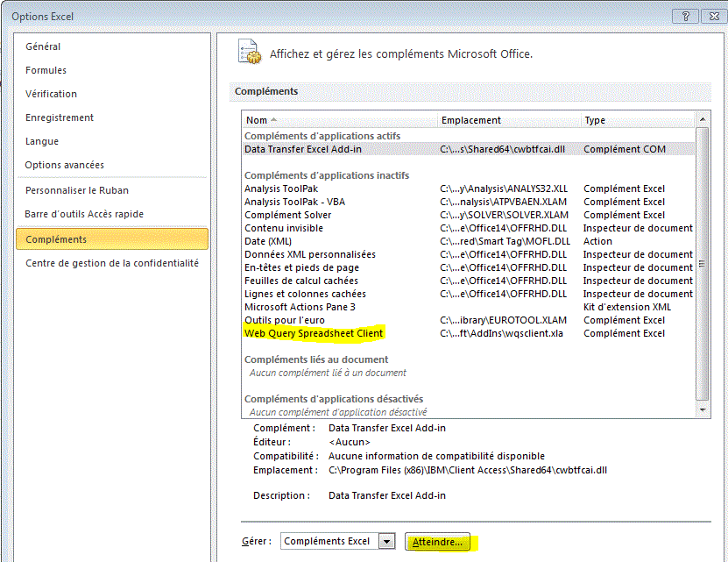The height and width of the screenshot is (562, 728).
Task: Click Compléments d'applications désactivés heading
Action: [x=334, y=399]
